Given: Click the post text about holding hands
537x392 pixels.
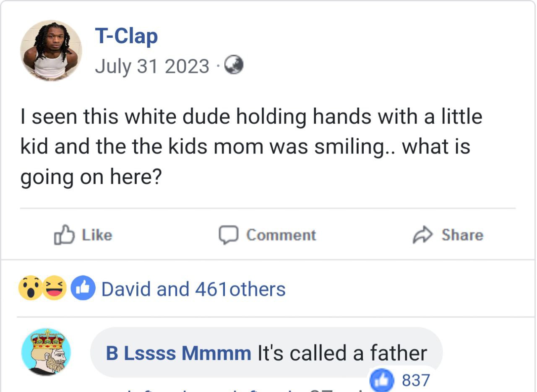Looking at the screenshot, I should coord(251,147).
